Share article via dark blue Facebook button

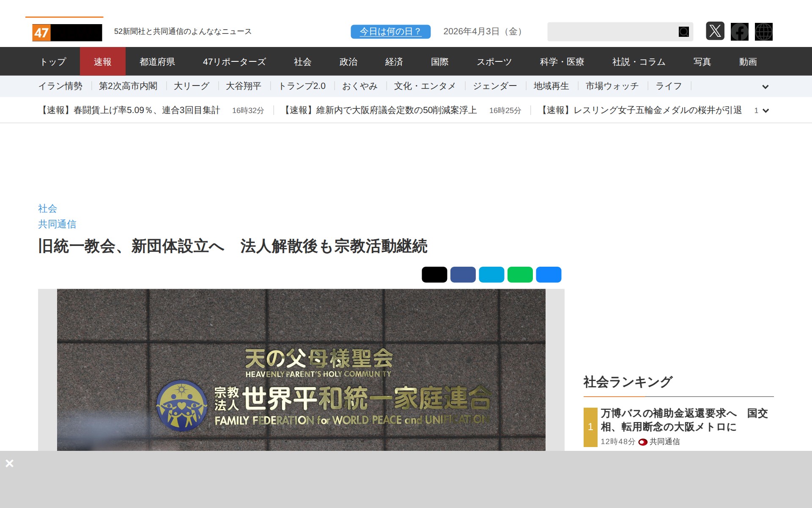463,274
